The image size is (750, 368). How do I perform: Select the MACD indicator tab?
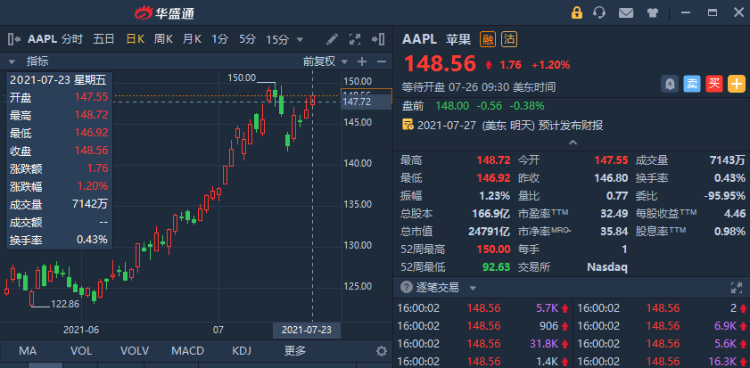point(188,351)
